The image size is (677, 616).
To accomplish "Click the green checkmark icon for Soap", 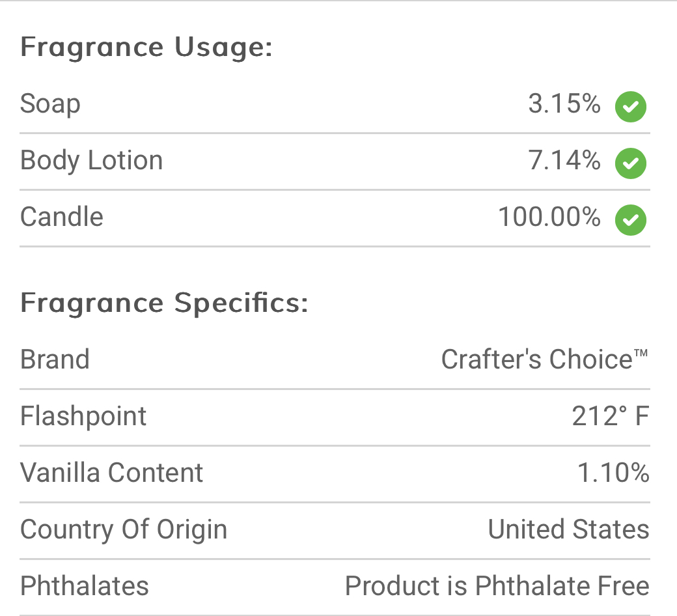I will 630,107.
